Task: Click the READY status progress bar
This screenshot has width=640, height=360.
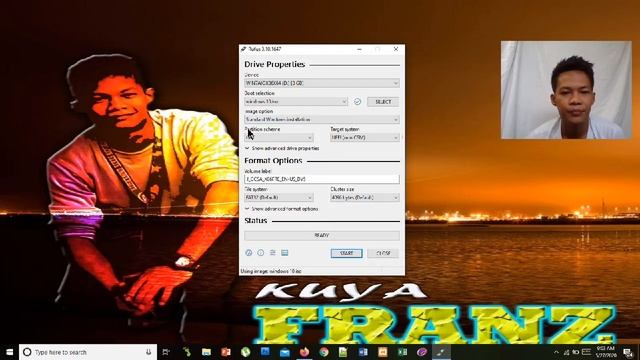Action: click(x=322, y=236)
